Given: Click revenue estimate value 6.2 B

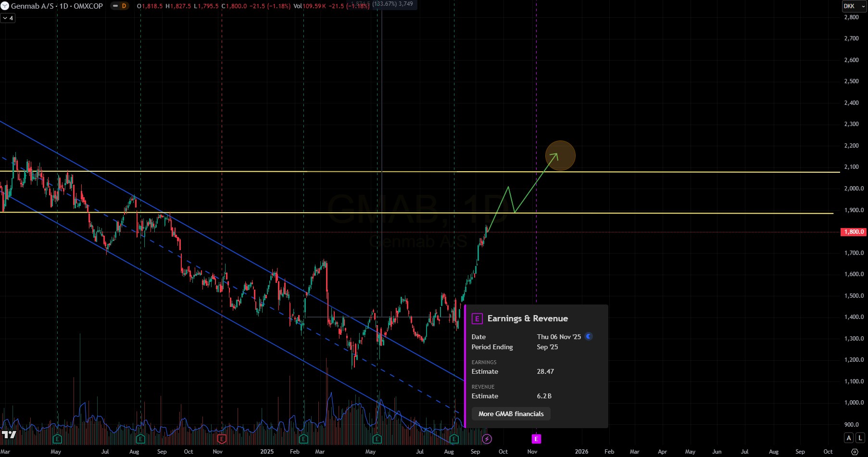Looking at the screenshot, I should click(544, 396).
